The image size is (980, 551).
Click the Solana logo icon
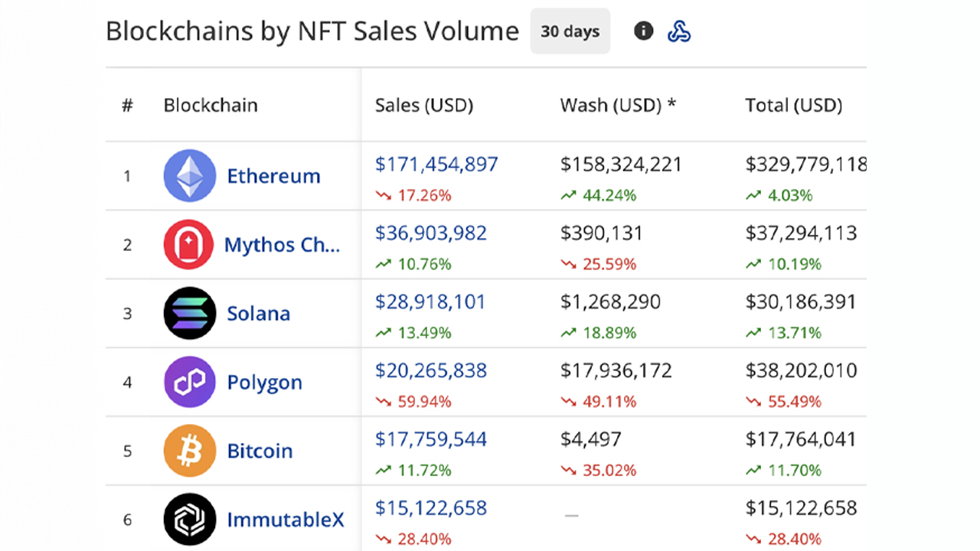pos(189,313)
